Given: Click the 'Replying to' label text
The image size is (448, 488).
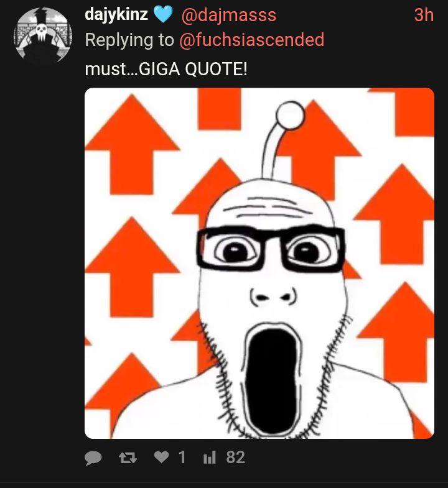Looking at the screenshot, I should pyautogui.click(x=129, y=40).
